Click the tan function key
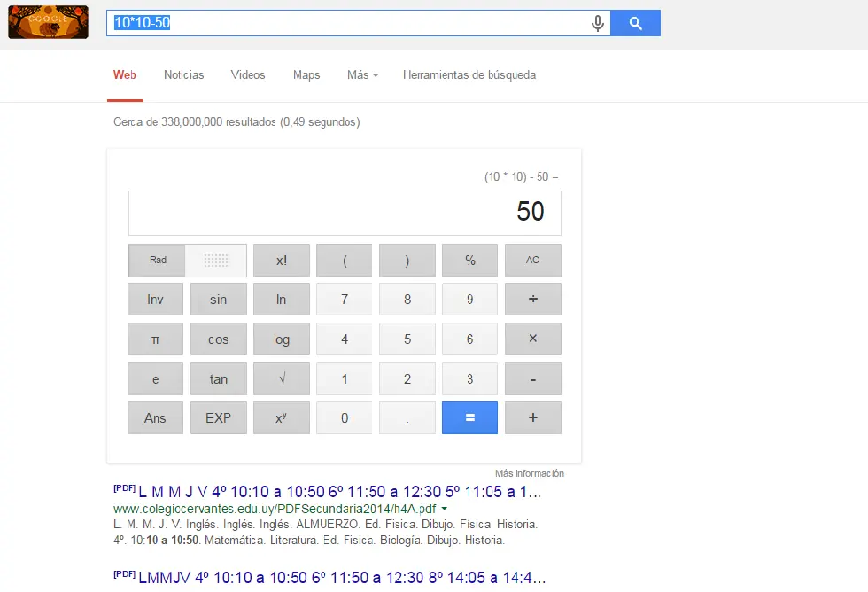868x592 pixels. [x=219, y=378]
